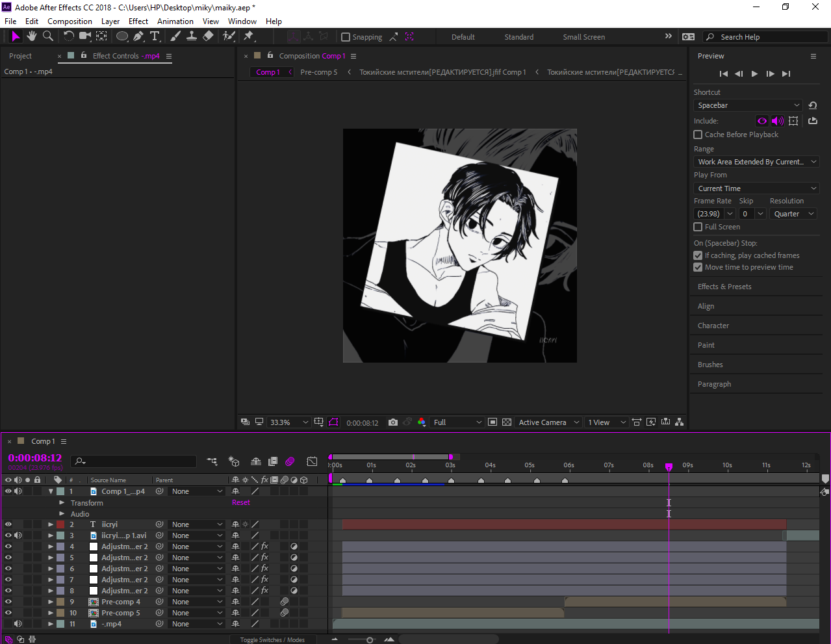This screenshot has height=644, width=831.
Task: Click Reset for Transform
Action: (241, 503)
